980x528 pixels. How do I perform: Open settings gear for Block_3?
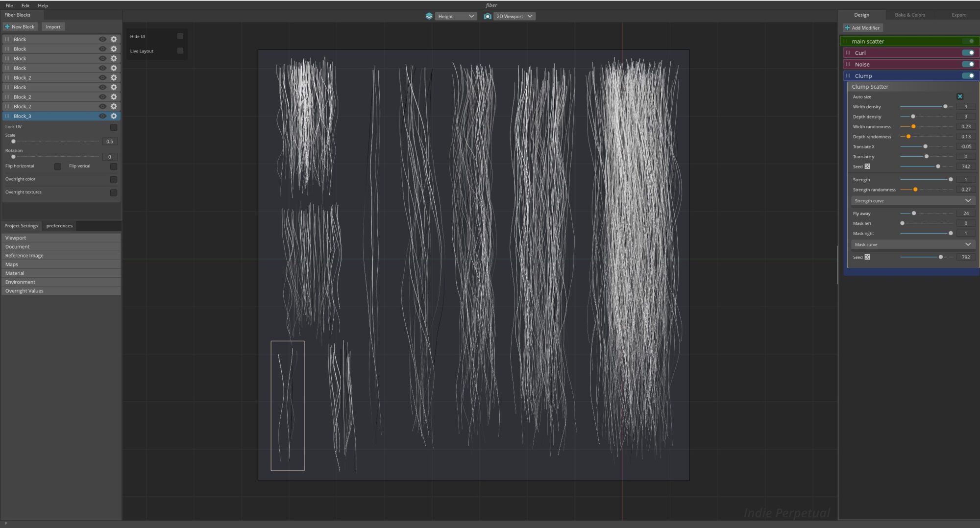tap(114, 116)
